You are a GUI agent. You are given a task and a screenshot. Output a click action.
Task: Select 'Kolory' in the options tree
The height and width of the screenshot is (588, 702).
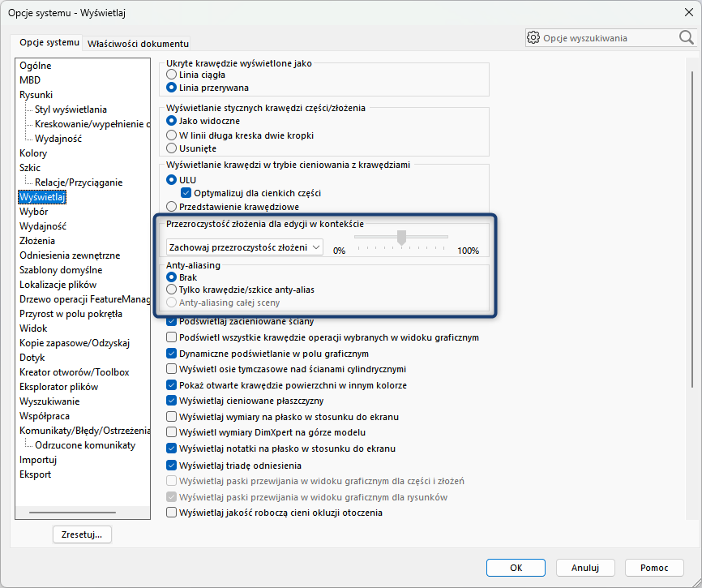click(33, 153)
